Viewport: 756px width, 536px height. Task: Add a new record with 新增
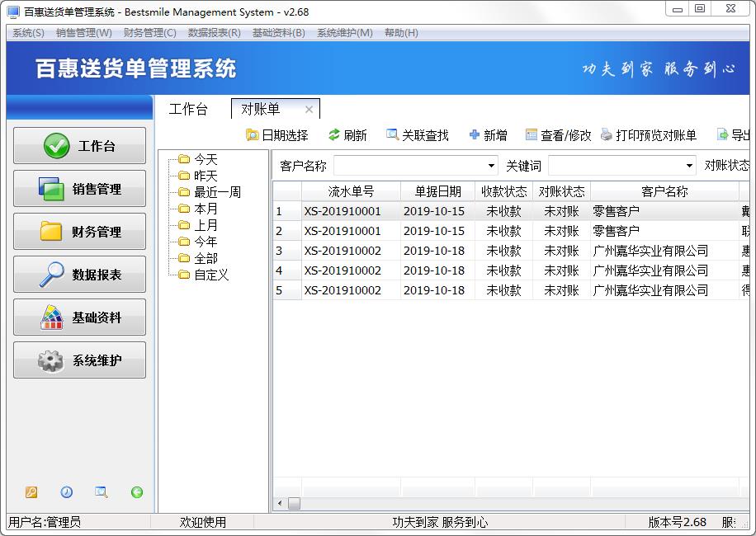tap(475, 135)
